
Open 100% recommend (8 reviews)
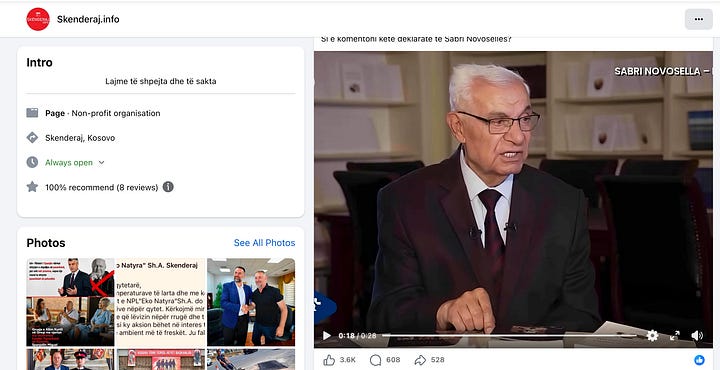tap(101, 187)
